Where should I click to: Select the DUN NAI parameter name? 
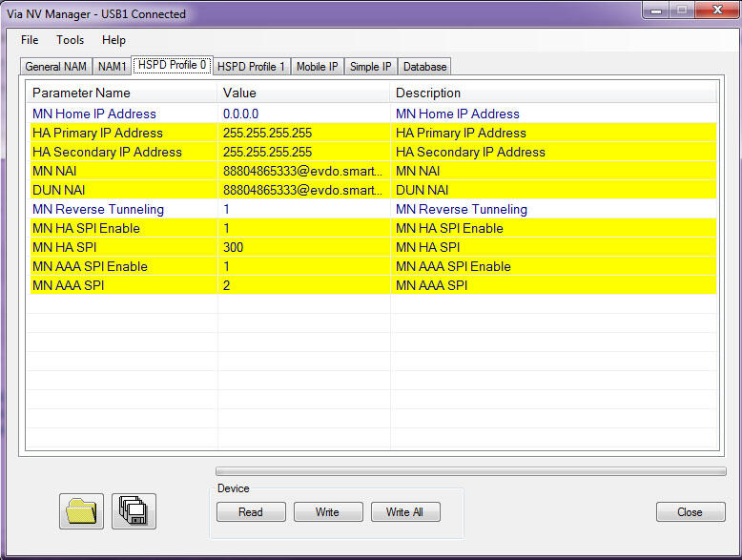pyautogui.click(x=59, y=190)
